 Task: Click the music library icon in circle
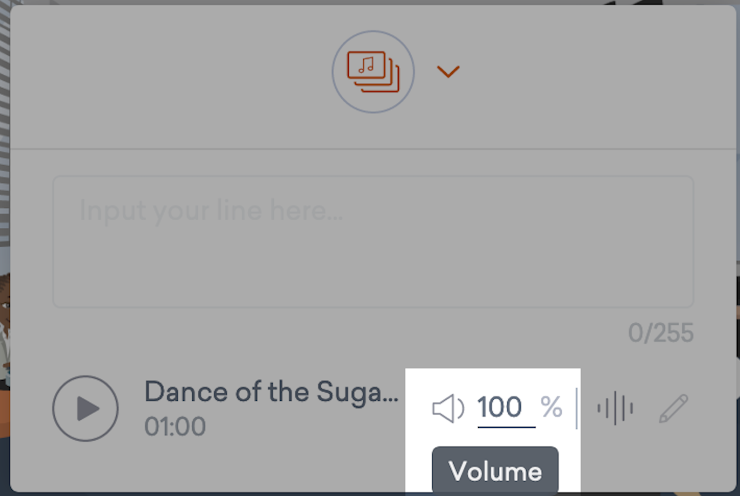[373, 72]
